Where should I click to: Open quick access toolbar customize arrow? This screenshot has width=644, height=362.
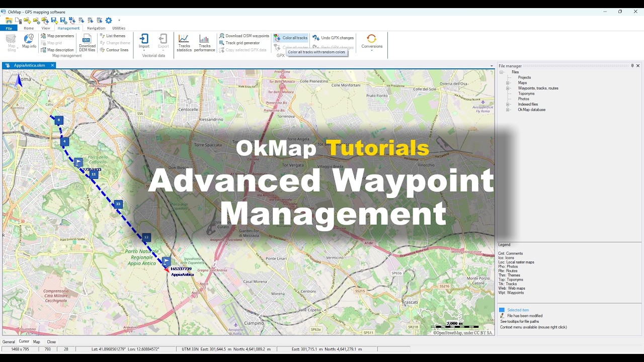[x=119, y=20]
